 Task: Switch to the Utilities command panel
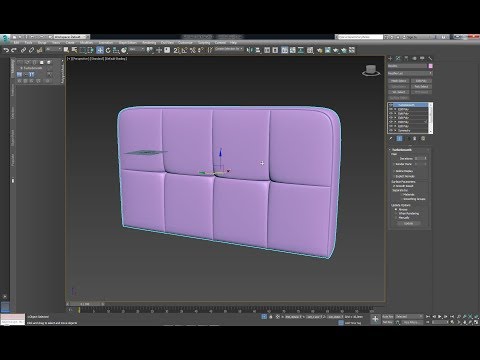(x=430, y=58)
